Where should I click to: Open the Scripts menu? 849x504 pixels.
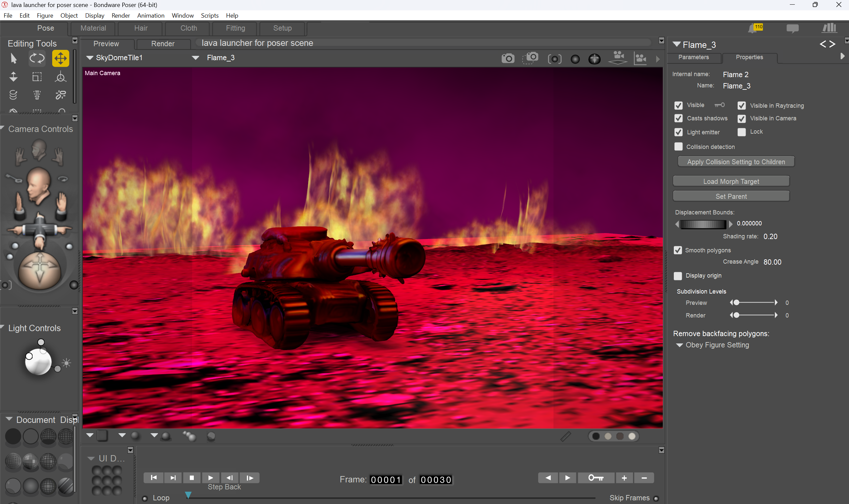209,16
